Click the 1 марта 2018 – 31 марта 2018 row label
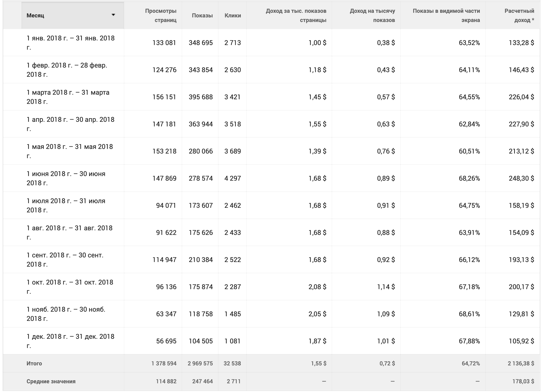The height and width of the screenshot is (392, 543). click(68, 97)
